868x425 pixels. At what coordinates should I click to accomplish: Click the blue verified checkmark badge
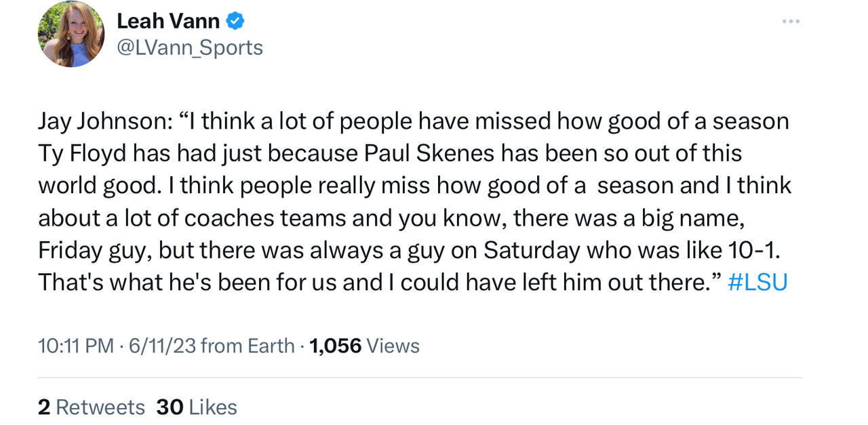coord(235,21)
